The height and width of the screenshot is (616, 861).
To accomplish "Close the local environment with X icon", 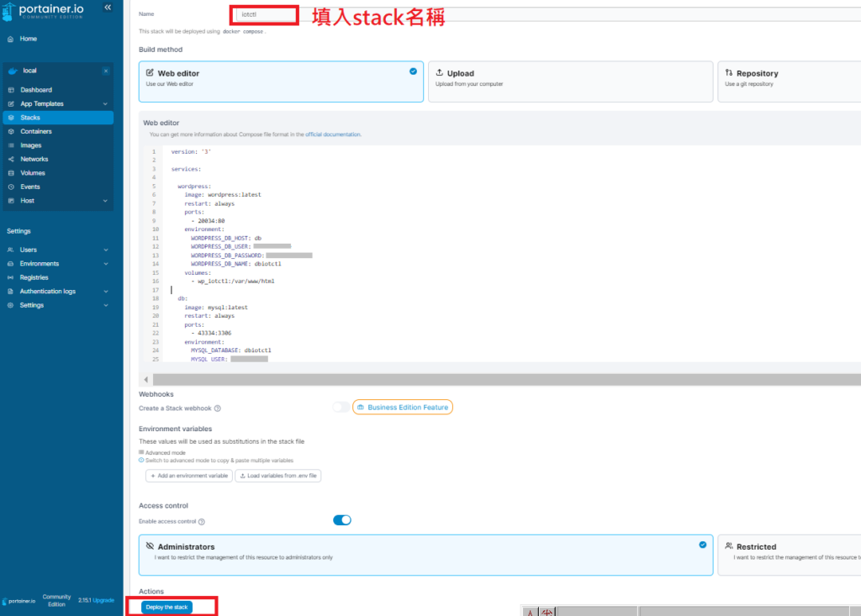I will [x=105, y=71].
